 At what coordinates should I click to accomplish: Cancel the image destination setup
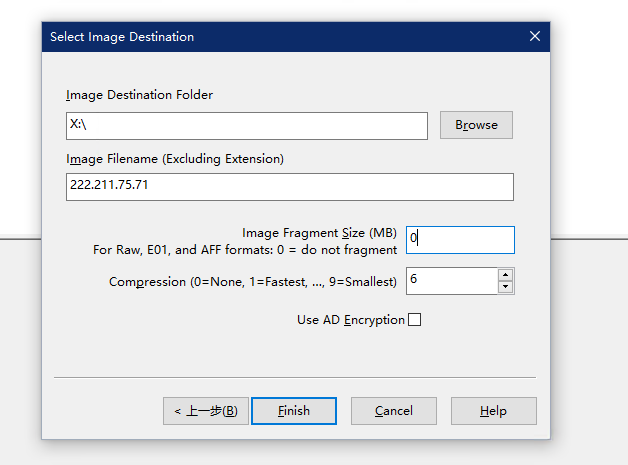click(394, 411)
